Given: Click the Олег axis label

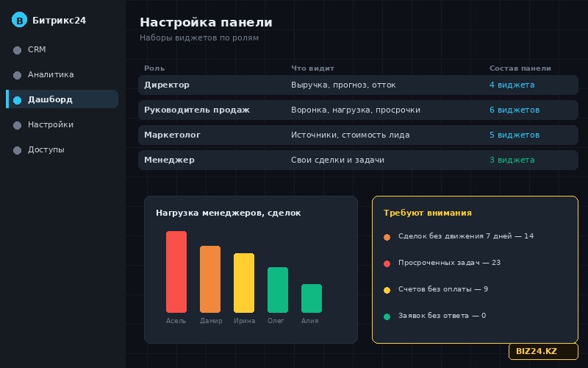Looking at the screenshot, I should click(x=276, y=321).
